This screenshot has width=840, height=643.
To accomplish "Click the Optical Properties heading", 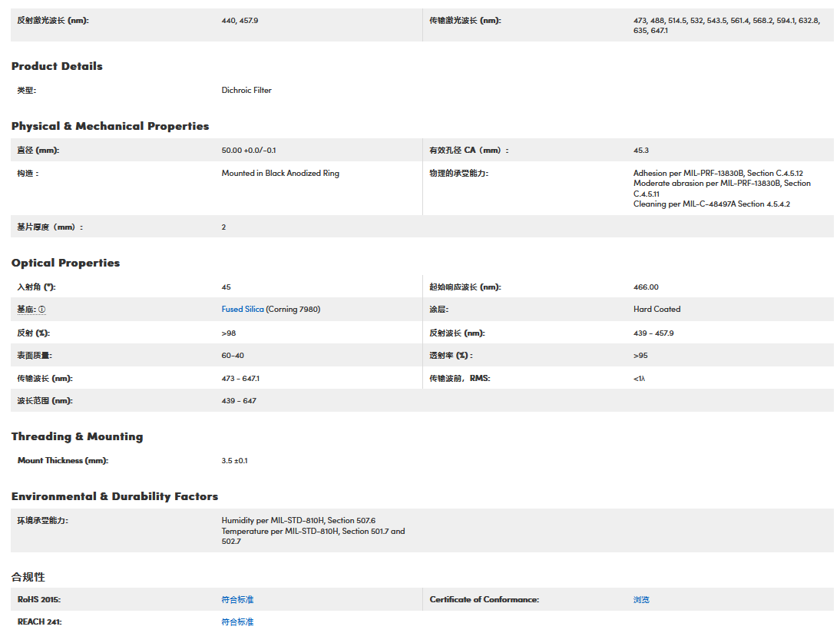I will click(65, 263).
